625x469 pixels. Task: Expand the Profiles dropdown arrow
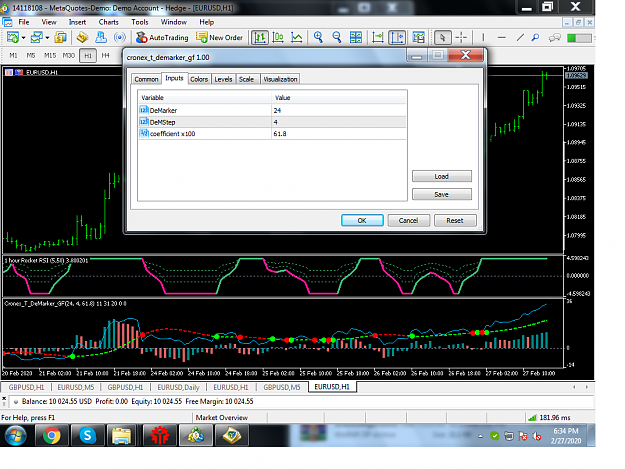click(x=47, y=38)
